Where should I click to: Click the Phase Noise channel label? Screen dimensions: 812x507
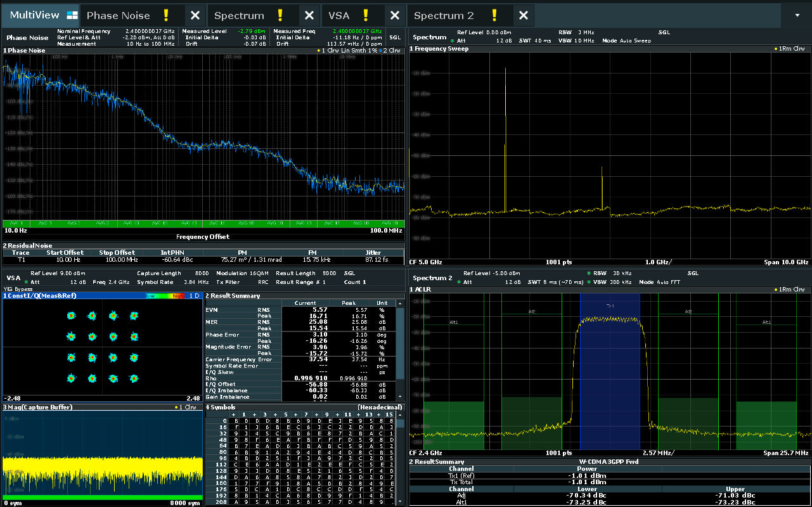[x=27, y=37]
